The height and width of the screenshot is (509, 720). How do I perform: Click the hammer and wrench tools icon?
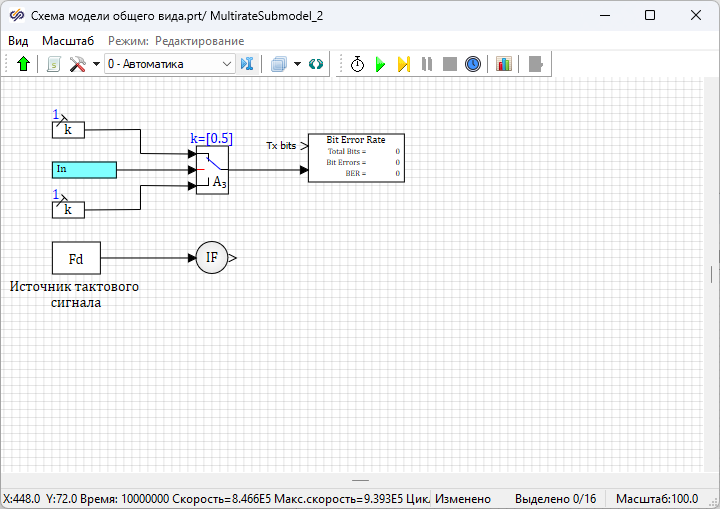tap(77, 64)
